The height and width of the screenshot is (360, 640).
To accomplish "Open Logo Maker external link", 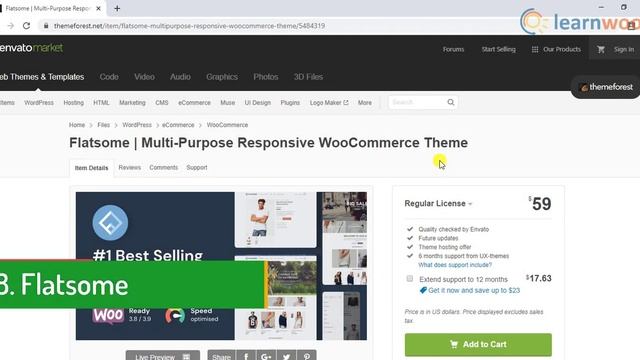I will click(x=329, y=103).
